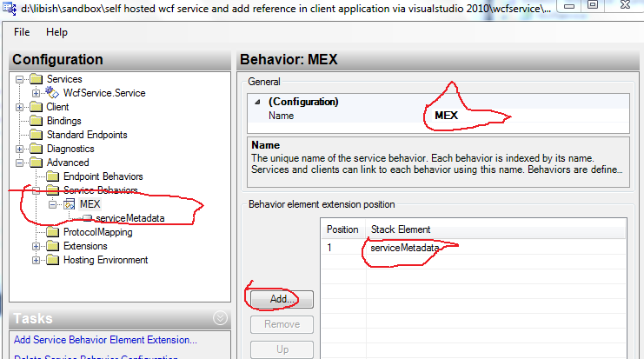The height and width of the screenshot is (359, 644).
Task: Click the Position column header
Action: tap(343, 229)
